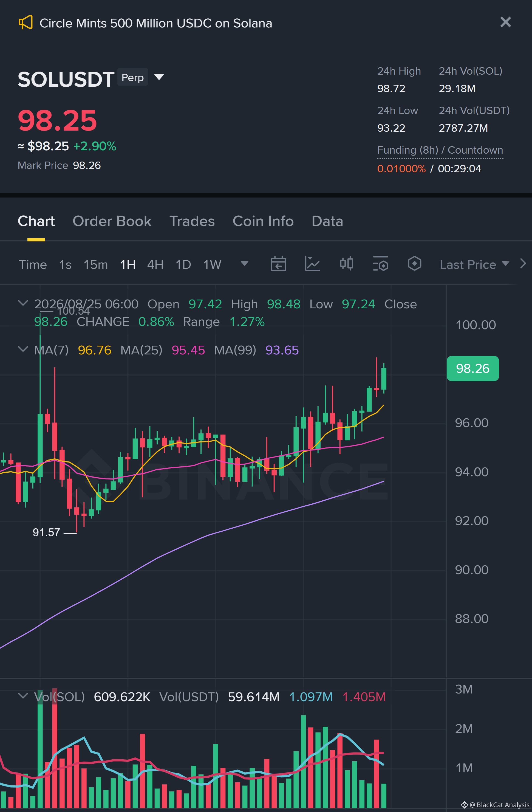Image resolution: width=532 pixels, height=812 pixels.
Task: Click the 00:29:04 countdown timer
Action: (459, 168)
